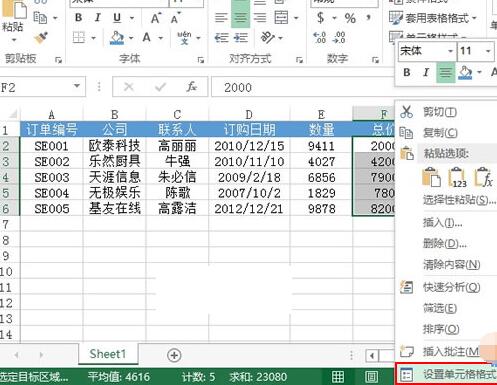
Task: Open 套用表格格式 table format button
Action: (x=433, y=18)
